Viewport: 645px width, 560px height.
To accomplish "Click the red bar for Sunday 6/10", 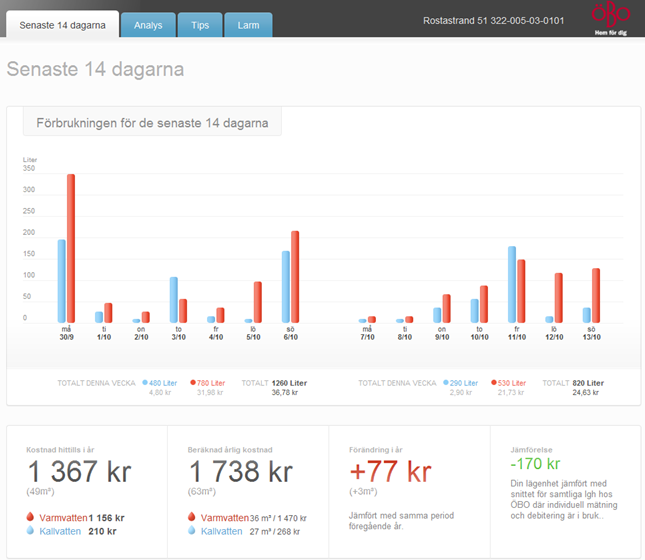I will [x=295, y=277].
